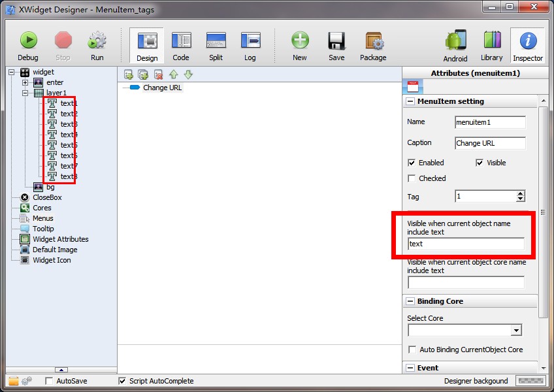
Task: Collapse the Binding Core section
Action: (410, 301)
